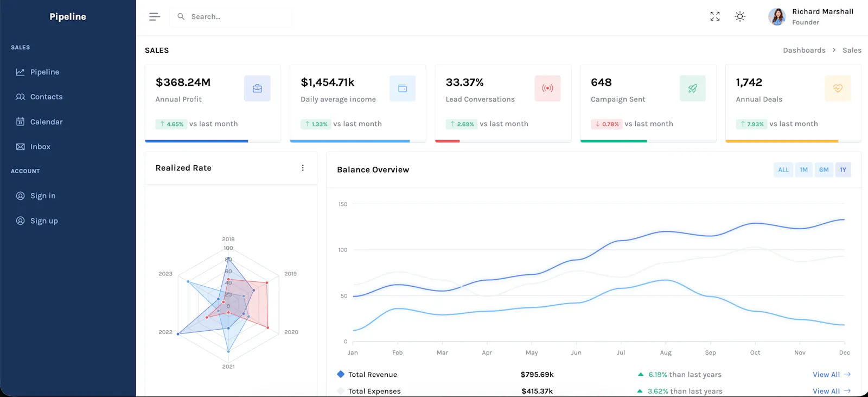Click the $1,454.71k daily income value

pos(328,82)
